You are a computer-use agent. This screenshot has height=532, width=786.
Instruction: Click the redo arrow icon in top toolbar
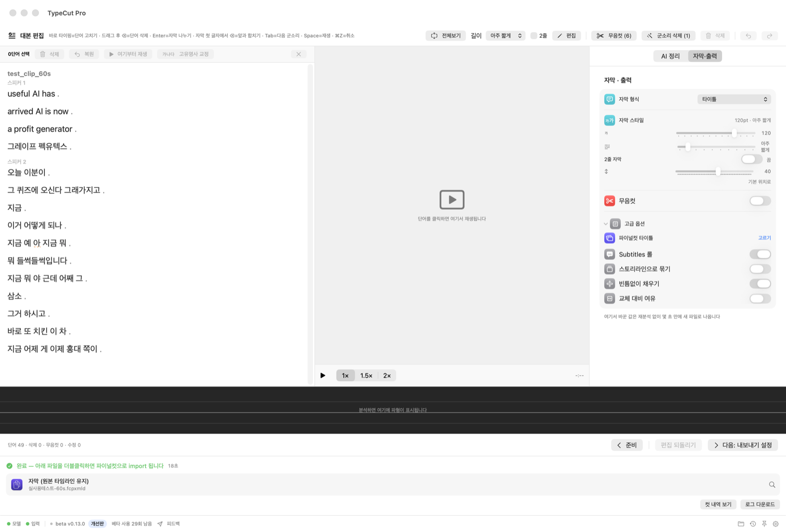pyautogui.click(x=770, y=36)
